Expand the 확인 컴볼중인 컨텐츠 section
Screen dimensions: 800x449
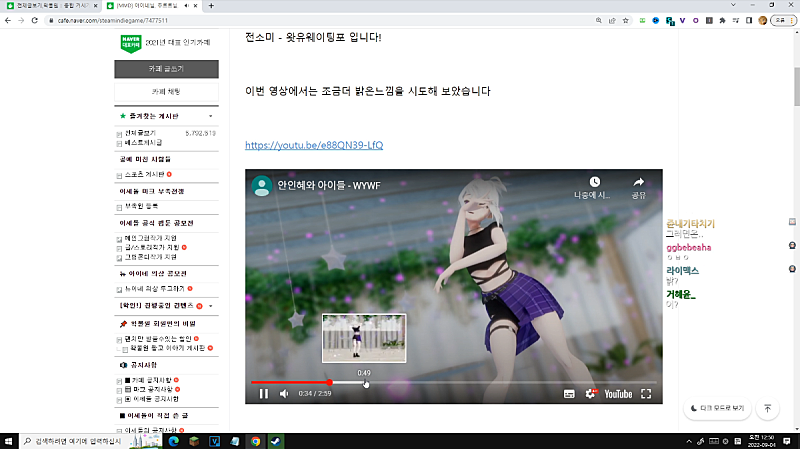tap(210, 305)
